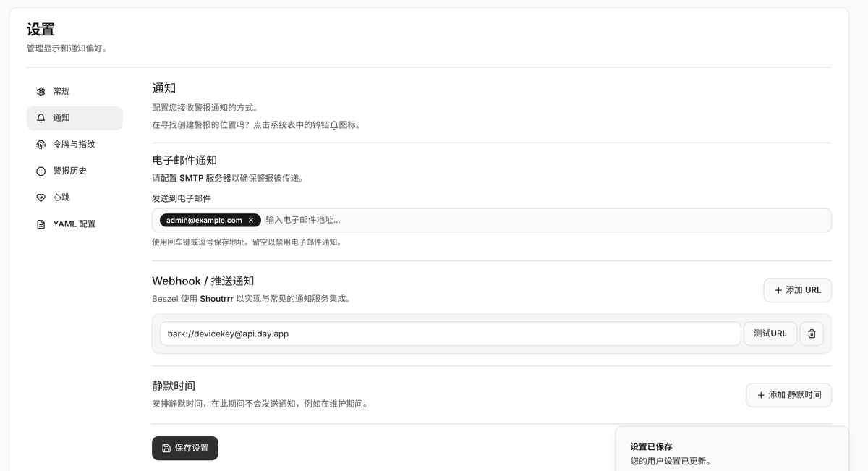868x471 pixels.
Task: Click the 设置 page title
Action: point(41,30)
